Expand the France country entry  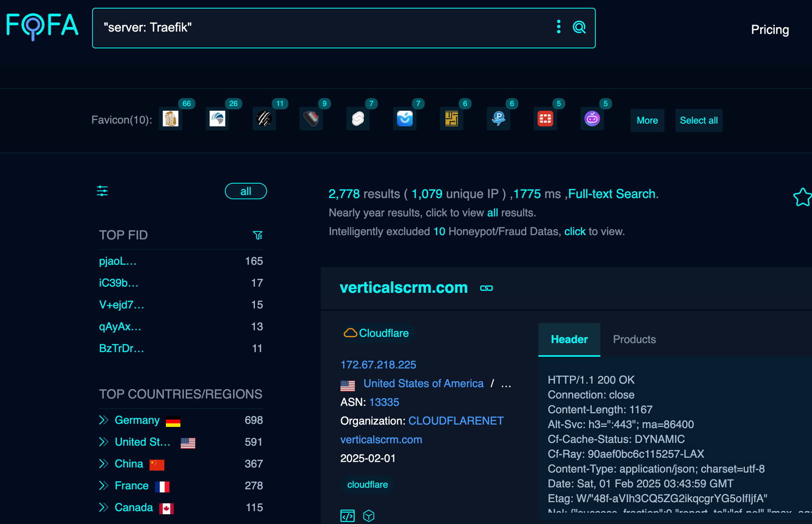104,485
